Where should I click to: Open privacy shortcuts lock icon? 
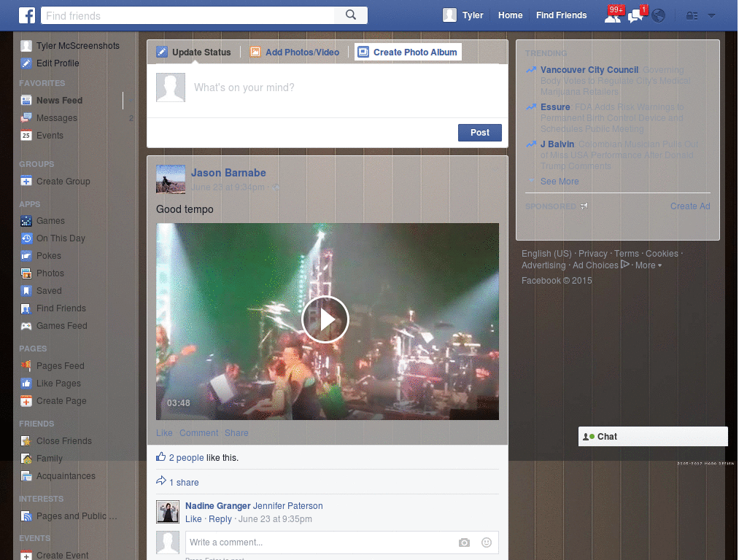point(692,16)
